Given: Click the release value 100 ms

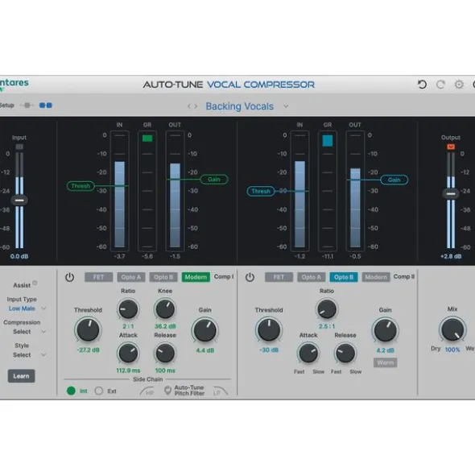Looking at the screenshot, I should [165, 370].
